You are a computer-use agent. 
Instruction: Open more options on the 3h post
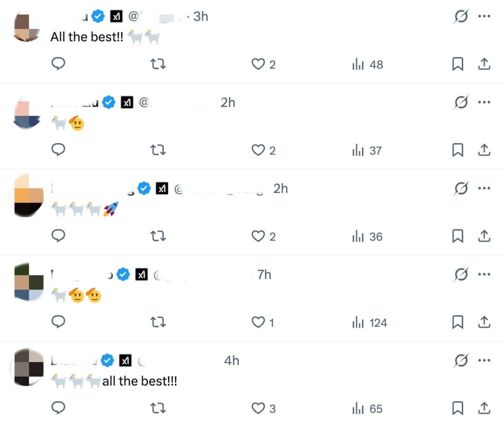pyautogui.click(x=484, y=16)
